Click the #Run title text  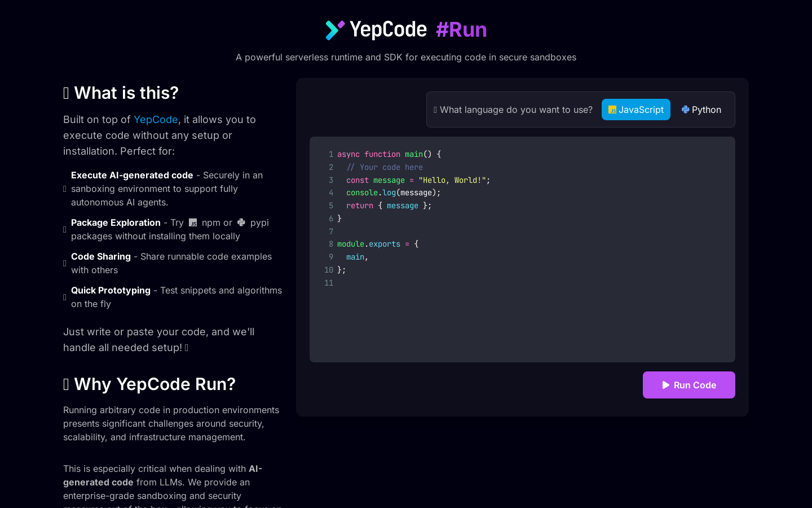(461, 30)
